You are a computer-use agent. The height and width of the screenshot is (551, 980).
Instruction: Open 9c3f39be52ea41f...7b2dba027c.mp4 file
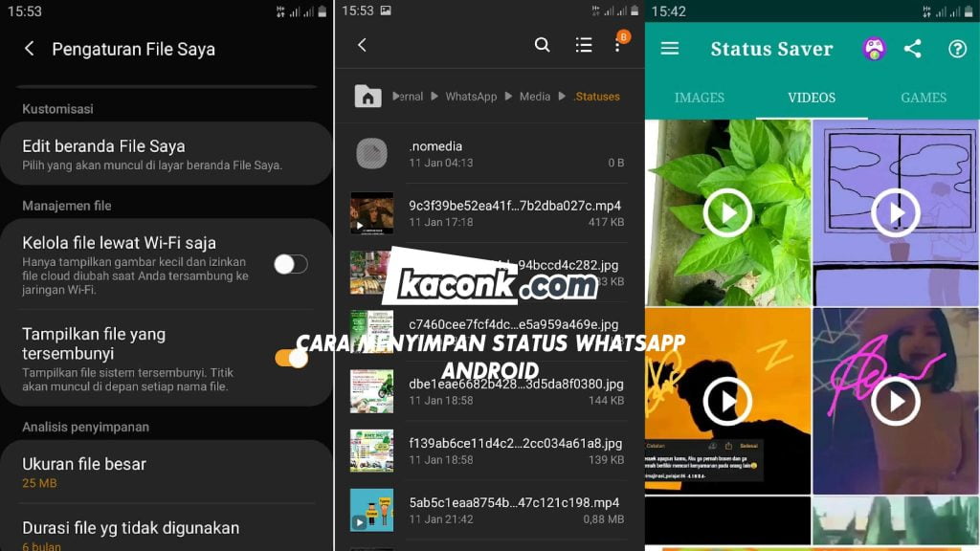(489, 213)
